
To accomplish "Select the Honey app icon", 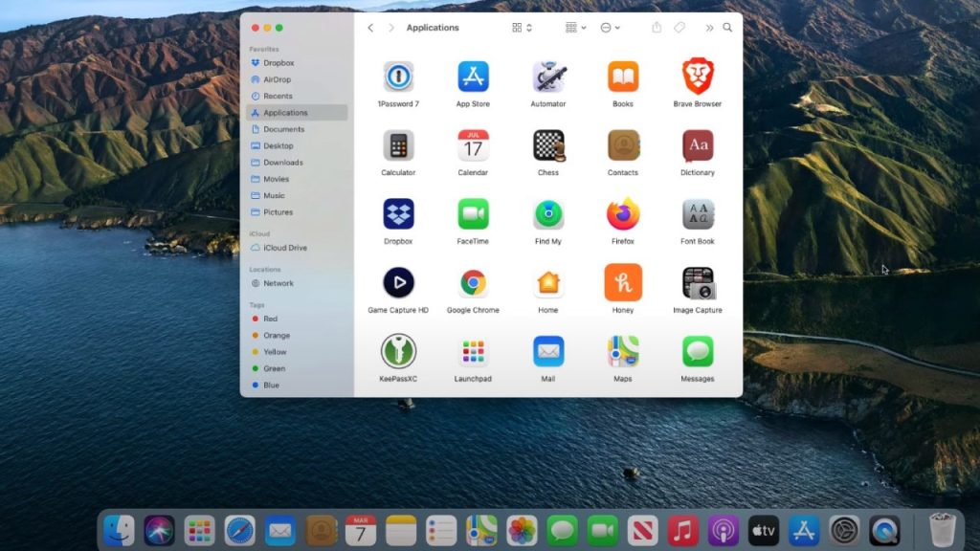I will tap(623, 282).
